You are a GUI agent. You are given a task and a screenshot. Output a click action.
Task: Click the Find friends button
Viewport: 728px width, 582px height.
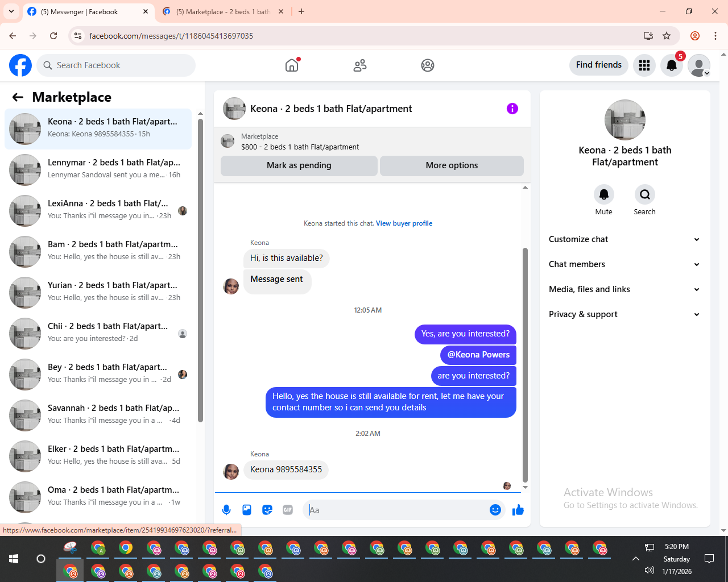pyautogui.click(x=599, y=65)
